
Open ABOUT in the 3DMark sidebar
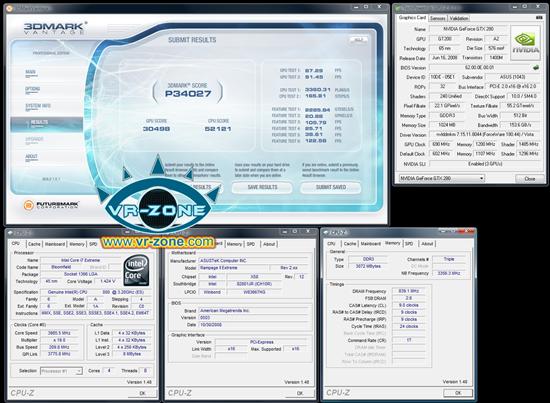31,157
